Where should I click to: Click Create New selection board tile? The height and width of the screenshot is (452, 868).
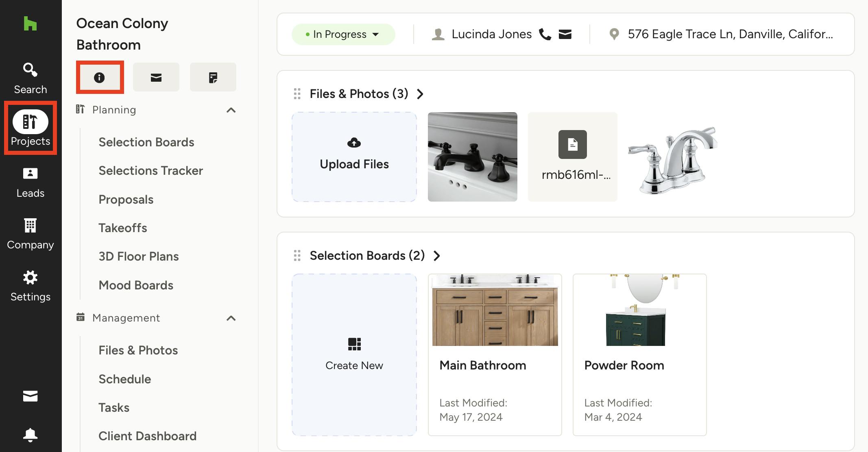(x=354, y=355)
